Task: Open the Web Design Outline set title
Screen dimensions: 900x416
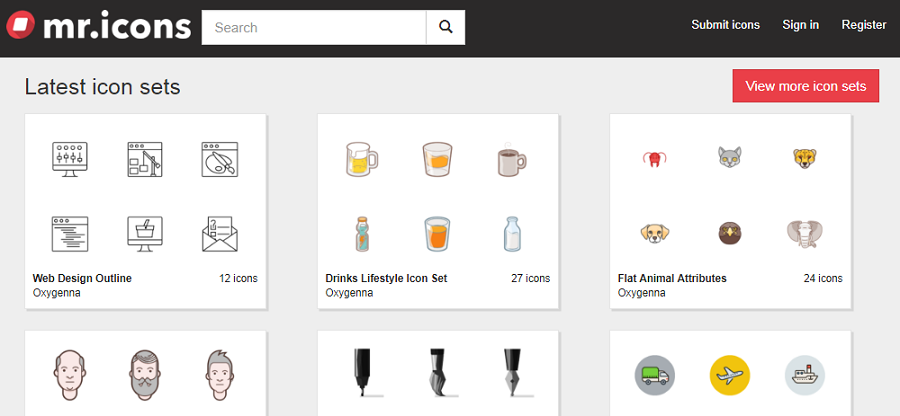Action: click(x=82, y=278)
